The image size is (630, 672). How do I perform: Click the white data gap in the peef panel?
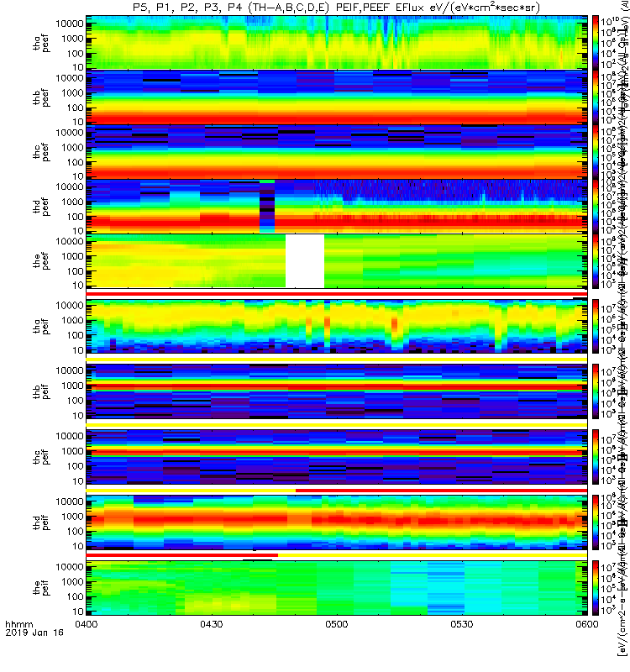(305, 261)
